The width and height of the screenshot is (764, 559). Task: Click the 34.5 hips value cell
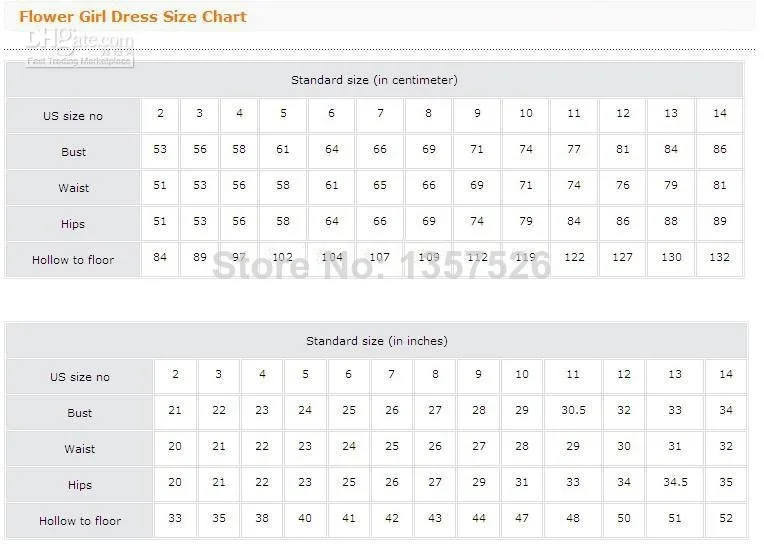[x=675, y=482]
